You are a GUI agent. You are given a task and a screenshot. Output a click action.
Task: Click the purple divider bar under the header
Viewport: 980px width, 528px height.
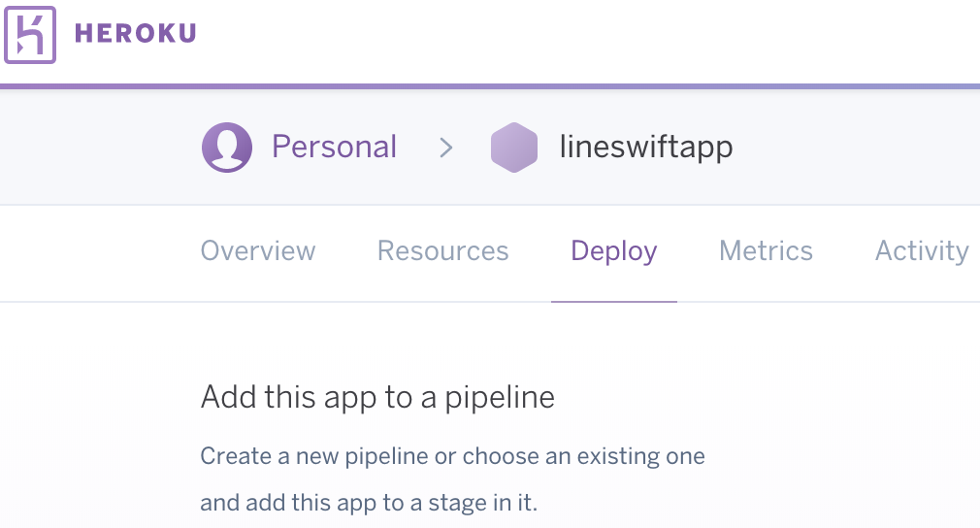(x=490, y=86)
